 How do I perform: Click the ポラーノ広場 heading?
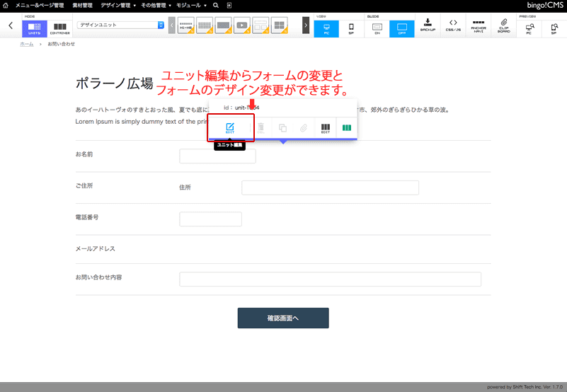(x=114, y=83)
